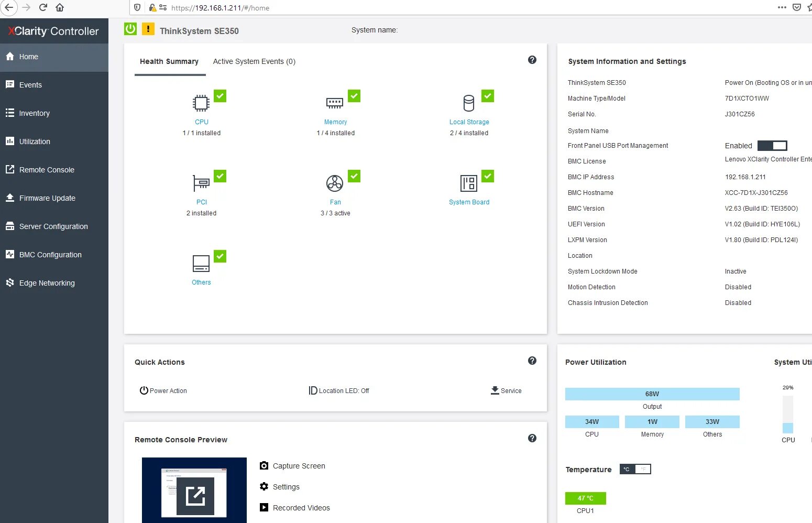The height and width of the screenshot is (523, 812).
Task: Click the 33W Others power bar
Action: coord(712,422)
